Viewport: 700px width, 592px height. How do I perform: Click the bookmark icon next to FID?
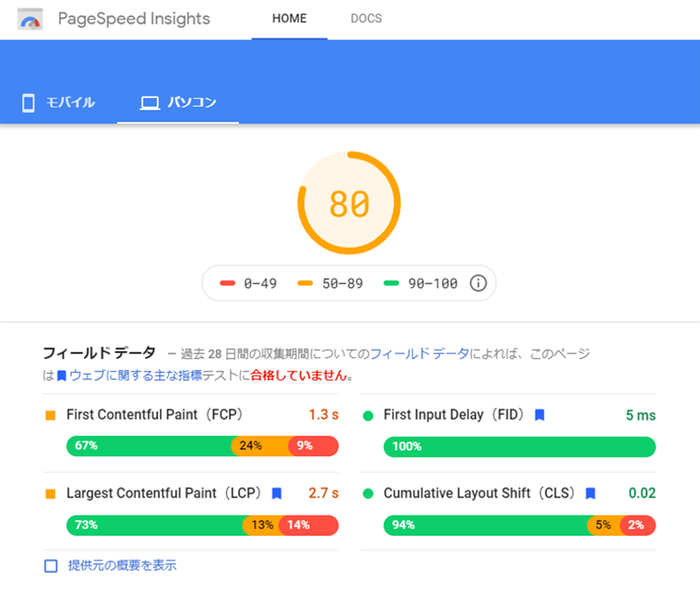540,415
